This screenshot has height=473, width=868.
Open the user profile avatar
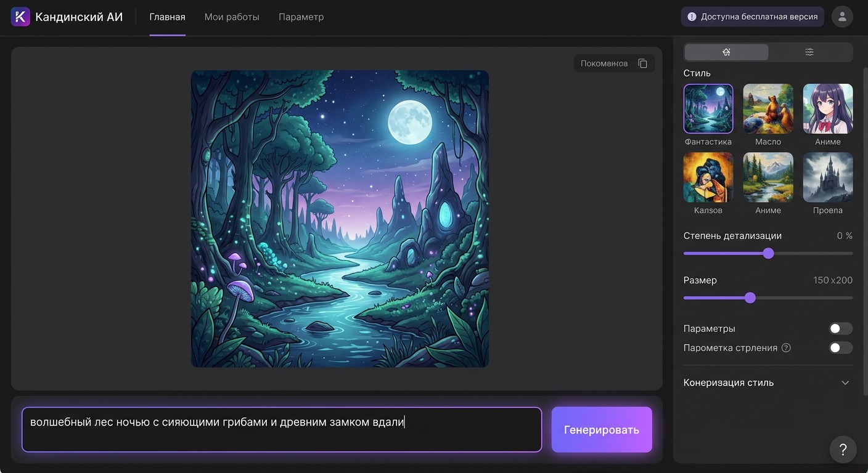coord(842,17)
